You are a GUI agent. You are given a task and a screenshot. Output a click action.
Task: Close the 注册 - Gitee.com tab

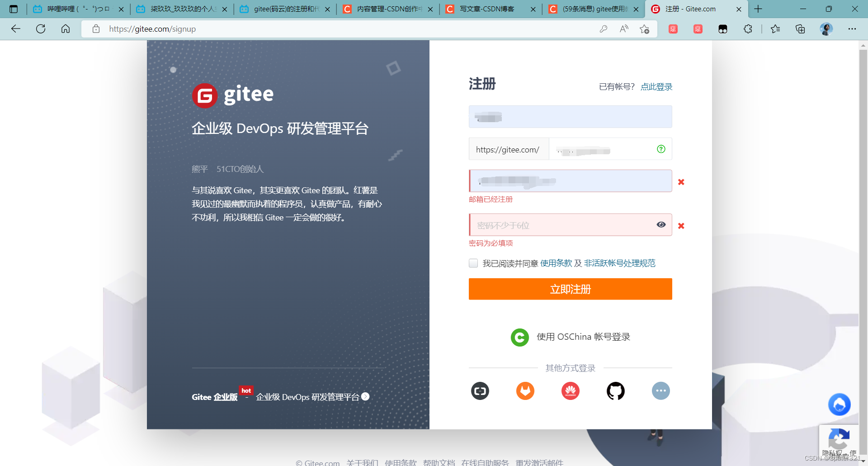coord(739,9)
